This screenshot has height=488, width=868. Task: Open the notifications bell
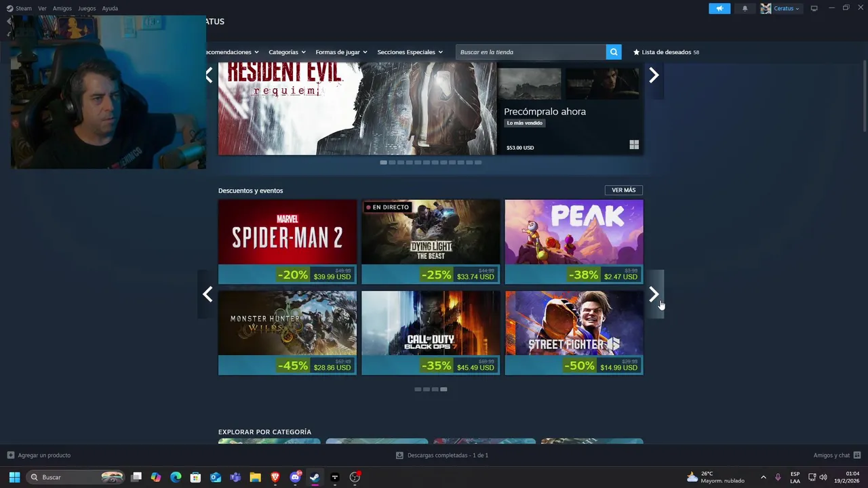pyautogui.click(x=745, y=8)
